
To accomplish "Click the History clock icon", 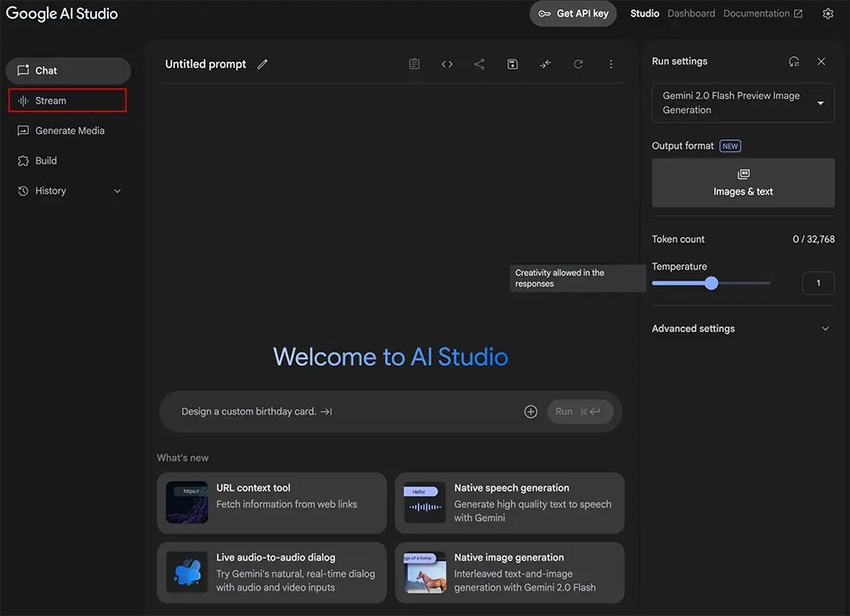I will tap(23, 190).
